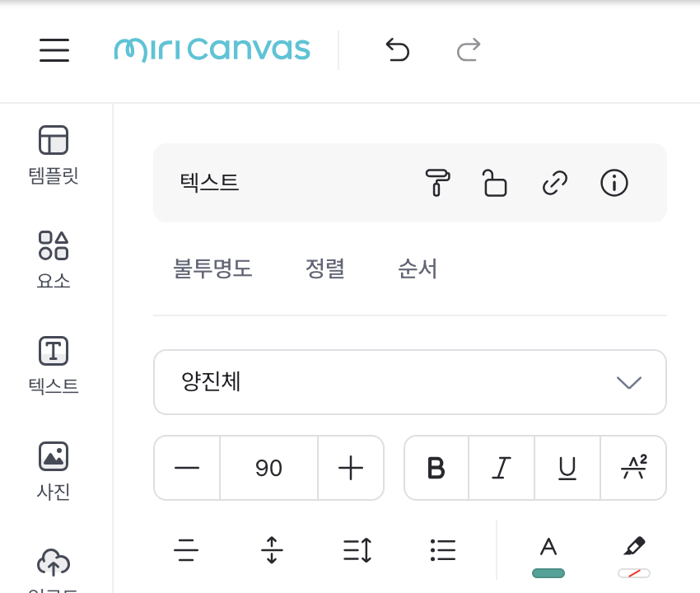The height and width of the screenshot is (593, 700).
Task: Open the highlighter background color picker
Action: pos(634,557)
